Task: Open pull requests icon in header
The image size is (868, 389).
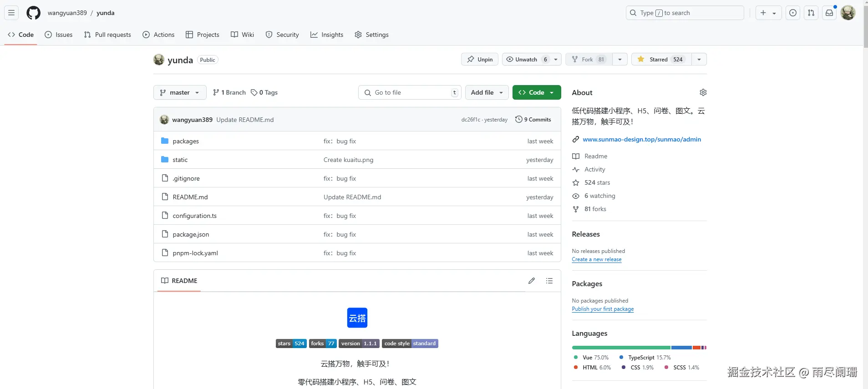Action: [x=811, y=13]
